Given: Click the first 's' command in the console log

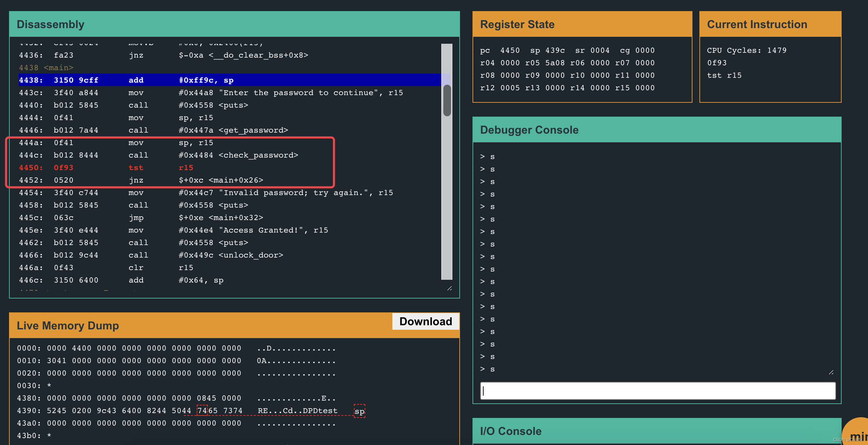Looking at the screenshot, I should point(492,157).
